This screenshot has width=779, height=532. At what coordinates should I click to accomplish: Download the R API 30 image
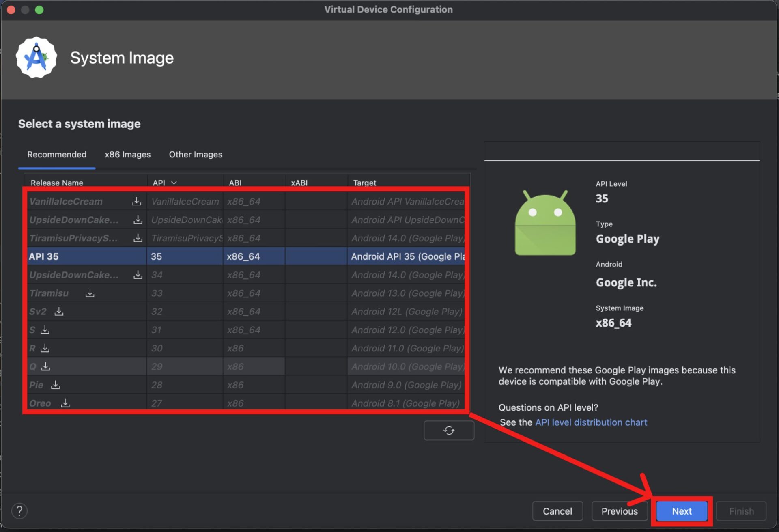(x=45, y=348)
